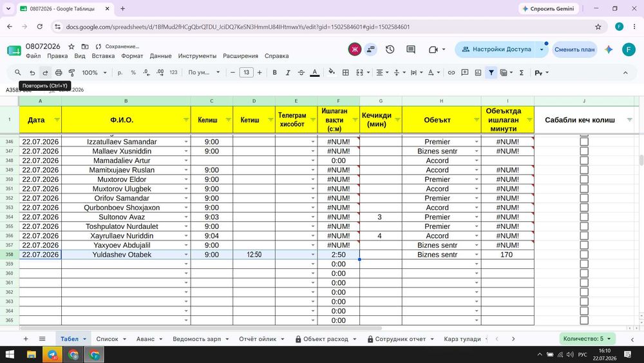
Task: Add a new sheet with plus button
Action: 26,338
